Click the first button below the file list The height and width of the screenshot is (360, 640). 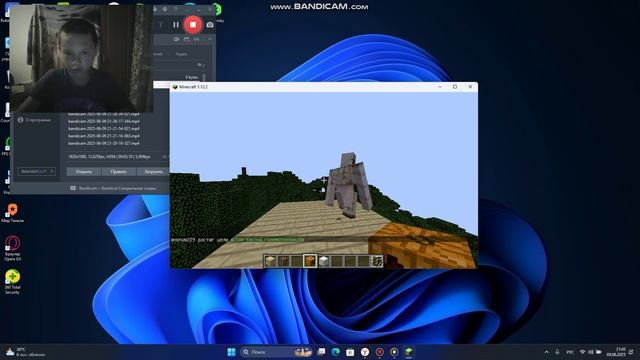click(x=84, y=172)
